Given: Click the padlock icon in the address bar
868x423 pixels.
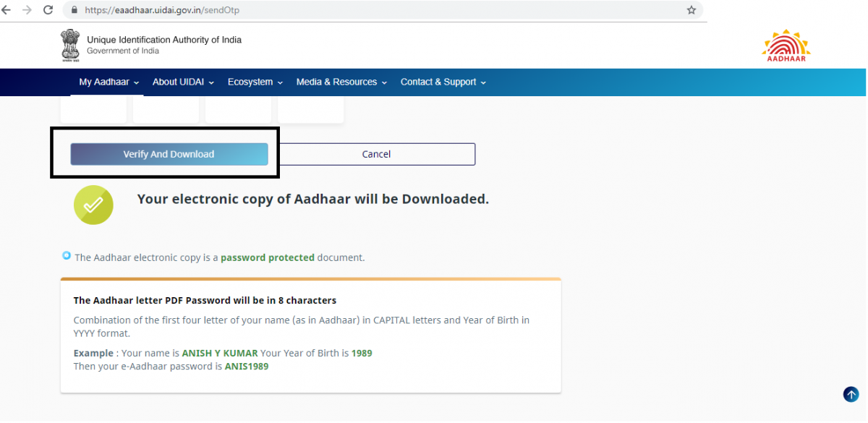Looking at the screenshot, I should pos(73,11).
